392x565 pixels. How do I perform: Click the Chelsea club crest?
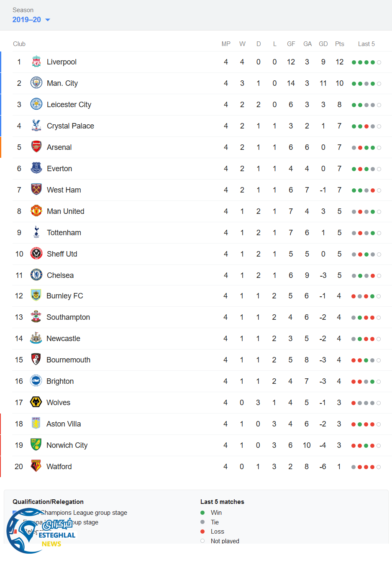tap(36, 275)
